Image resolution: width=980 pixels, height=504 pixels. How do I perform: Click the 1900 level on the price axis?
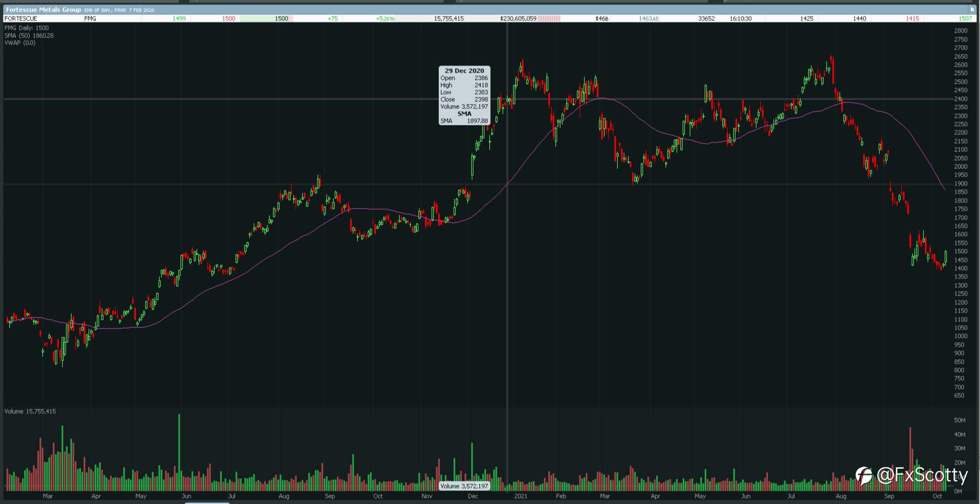pyautogui.click(x=960, y=184)
